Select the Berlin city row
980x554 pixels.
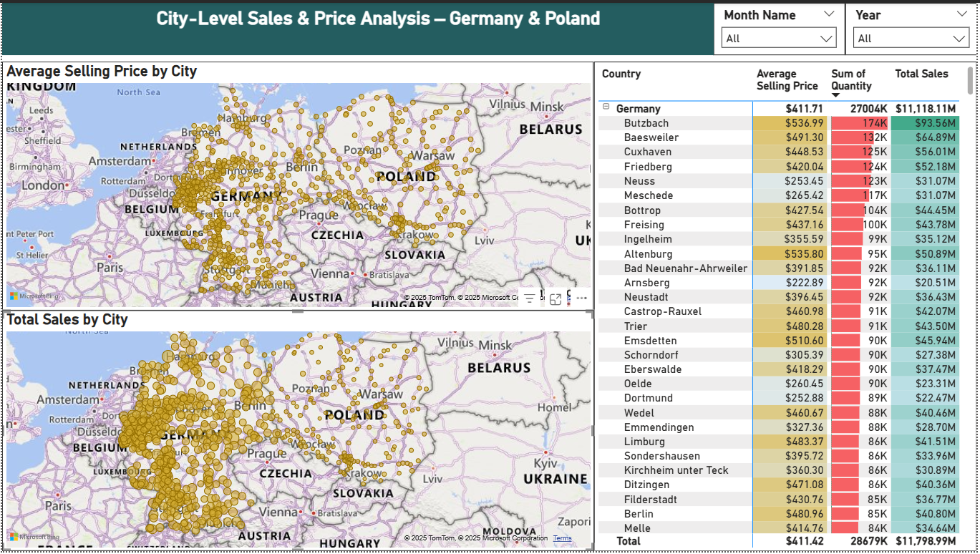click(x=639, y=514)
